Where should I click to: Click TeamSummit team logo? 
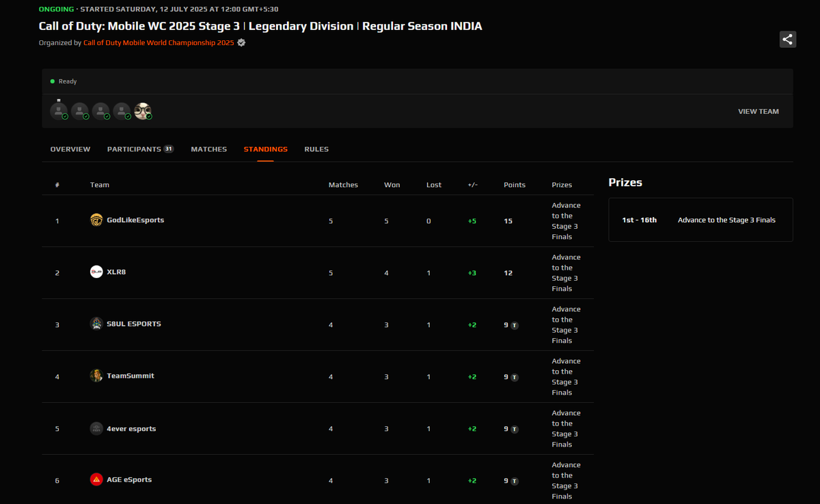click(96, 376)
